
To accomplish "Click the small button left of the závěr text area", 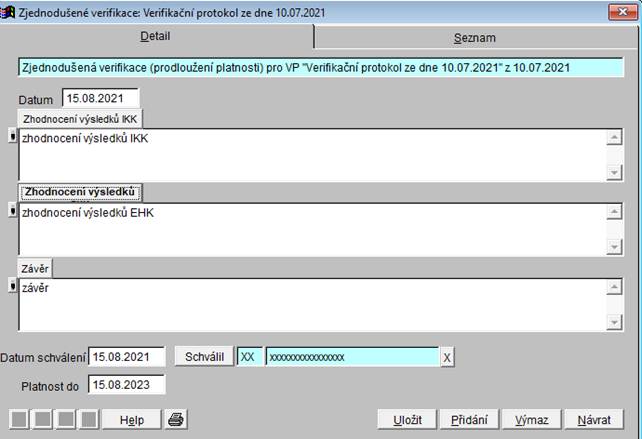I will (12, 287).
